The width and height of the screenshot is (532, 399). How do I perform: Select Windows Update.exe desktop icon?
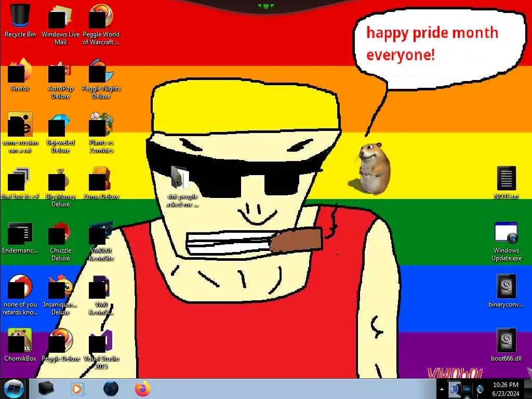point(506,242)
